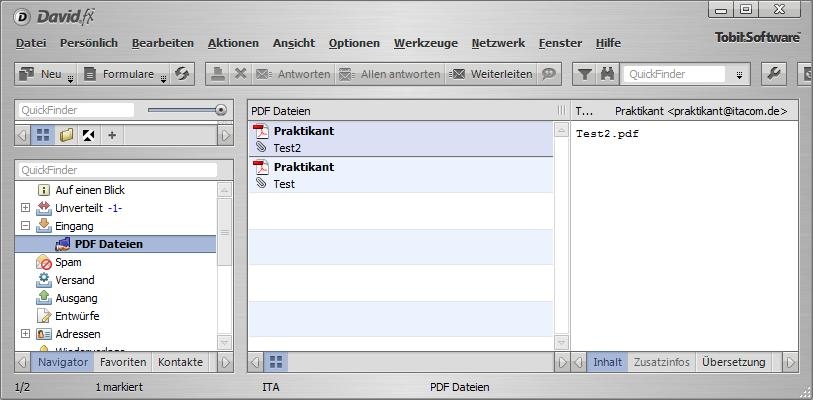Click the zoom slider knob in left panel

click(221, 110)
